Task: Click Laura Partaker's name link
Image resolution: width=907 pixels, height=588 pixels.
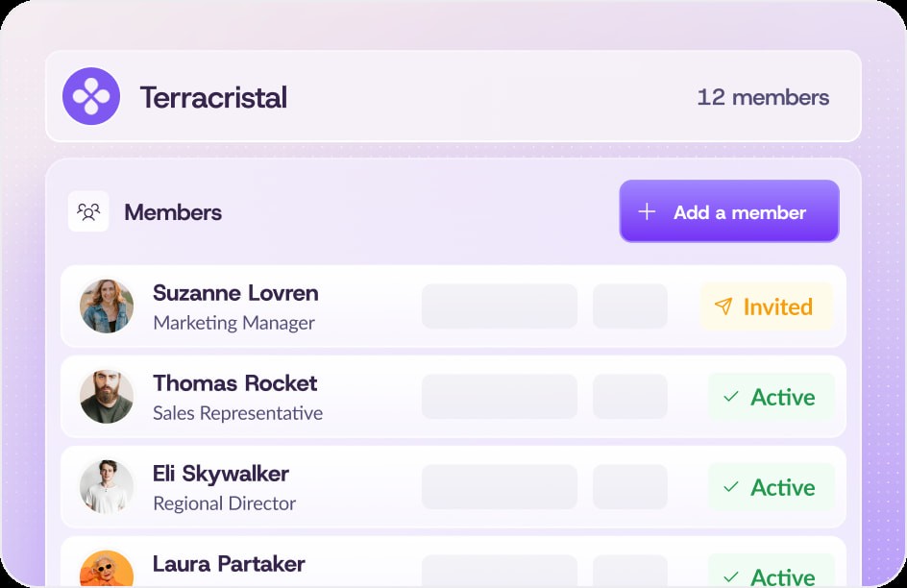Action: (x=229, y=564)
